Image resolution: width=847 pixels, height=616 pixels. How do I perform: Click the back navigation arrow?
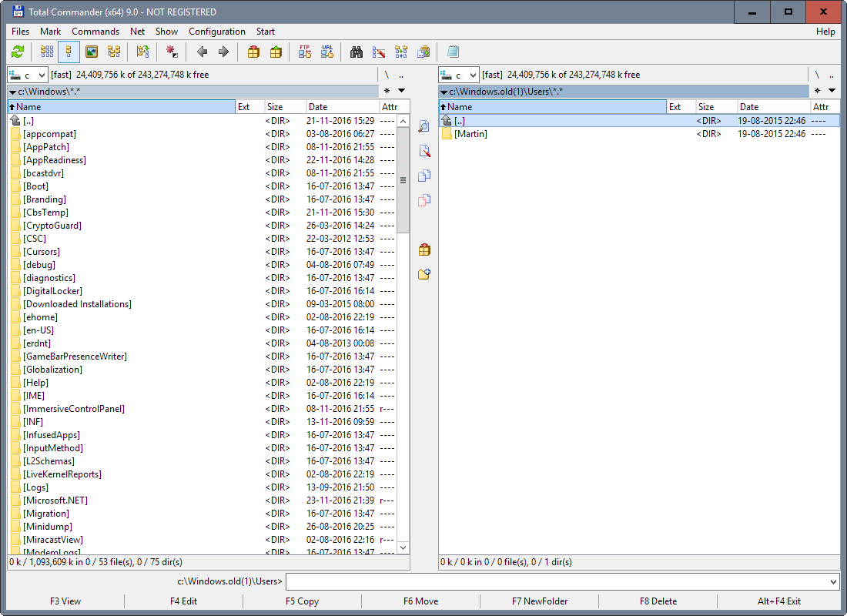point(202,52)
